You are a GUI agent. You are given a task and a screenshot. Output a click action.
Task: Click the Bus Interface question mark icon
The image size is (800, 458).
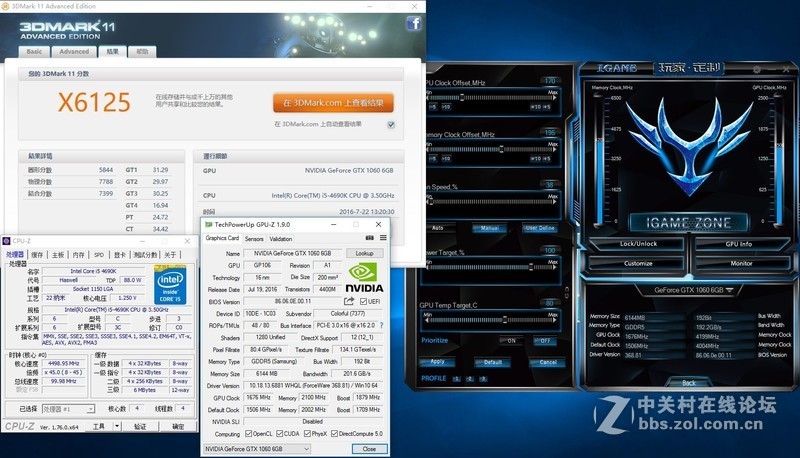[381, 325]
